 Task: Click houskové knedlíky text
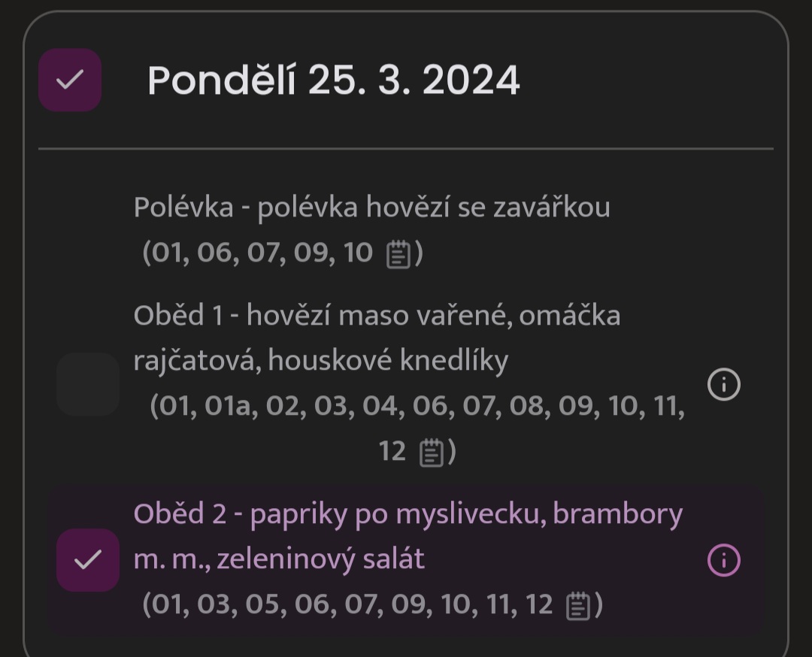(x=389, y=361)
